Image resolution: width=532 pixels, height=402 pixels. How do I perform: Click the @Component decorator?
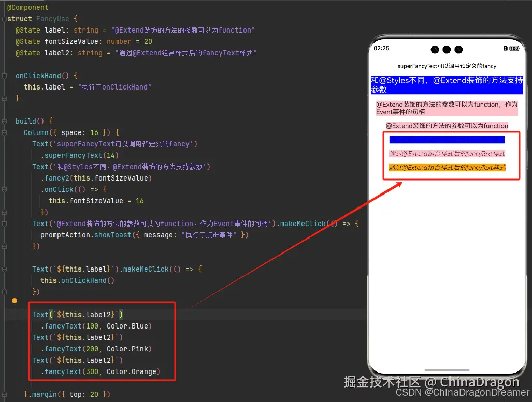coord(28,7)
